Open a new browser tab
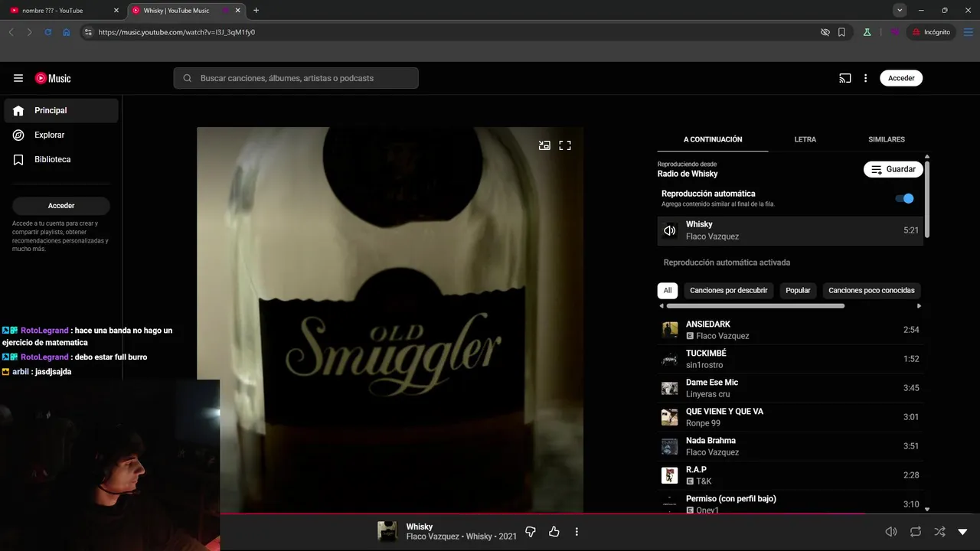Screen dimensions: 980x551 256,11
